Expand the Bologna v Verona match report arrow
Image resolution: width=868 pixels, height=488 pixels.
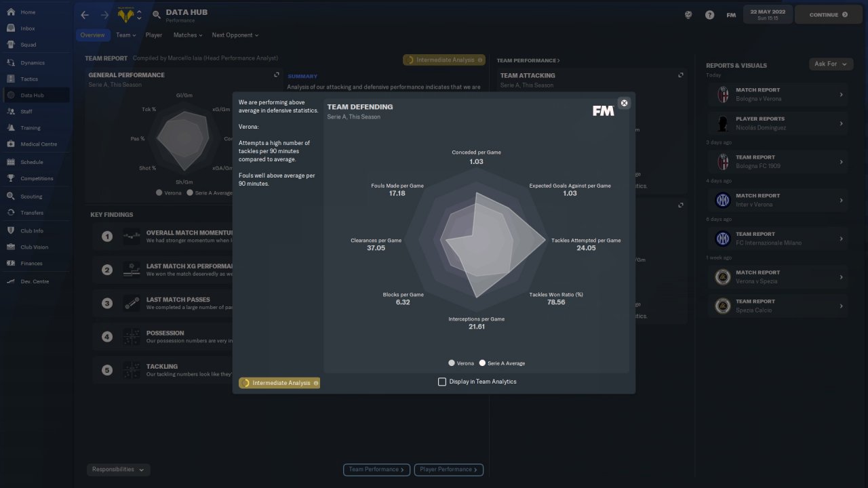(841, 95)
